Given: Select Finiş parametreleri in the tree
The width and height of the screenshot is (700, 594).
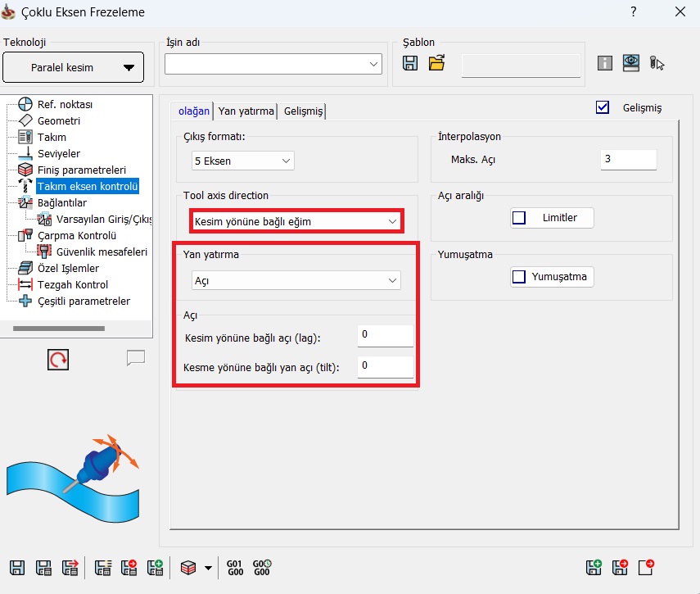Looking at the screenshot, I should coord(80,170).
